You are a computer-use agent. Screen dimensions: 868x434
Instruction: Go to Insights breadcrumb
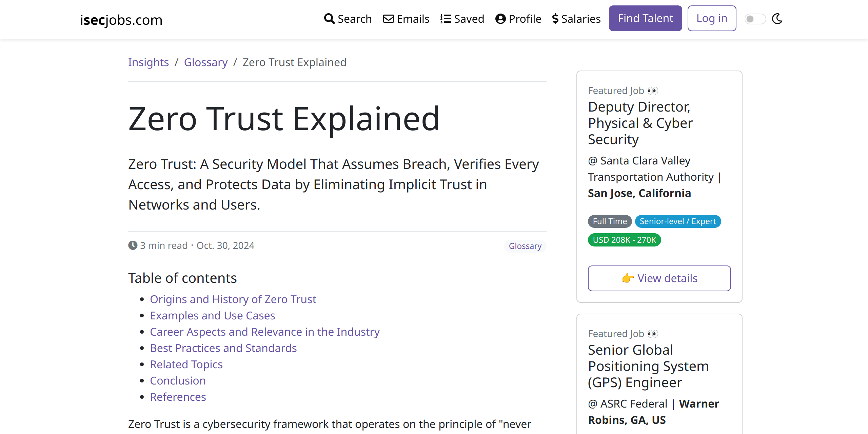(148, 62)
